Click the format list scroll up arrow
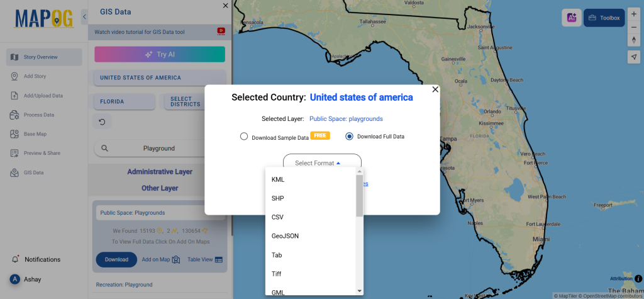Viewport: 644px width, 299px height. (x=359, y=171)
